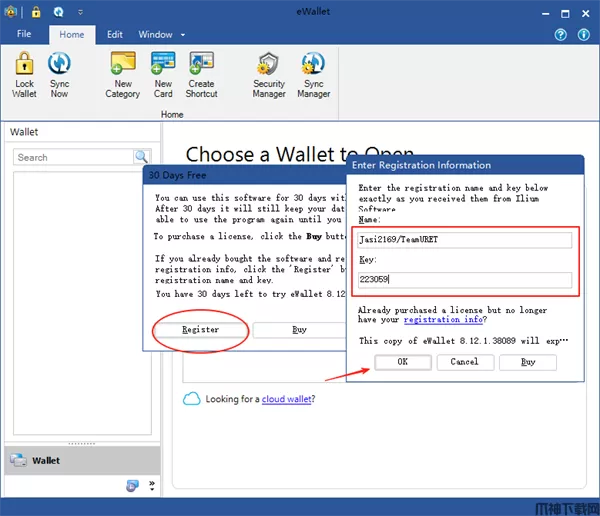Start Sync Now from the ribbon

click(x=59, y=74)
